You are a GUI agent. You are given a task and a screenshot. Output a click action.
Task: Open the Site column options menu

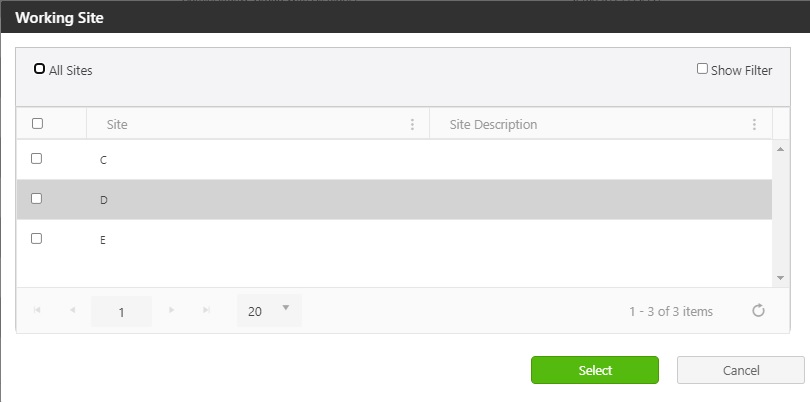pyautogui.click(x=412, y=125)
